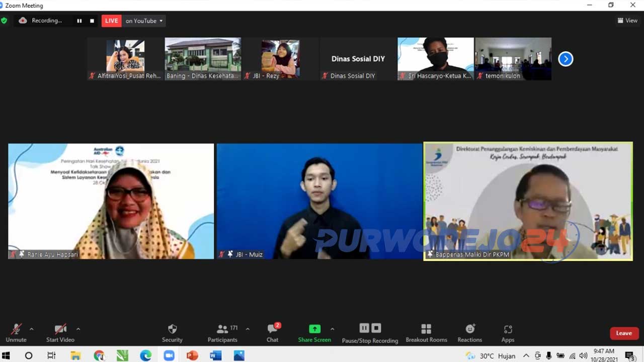Click the red Leave button
Screen dimensions: 644x362
(x=624, y=333)
